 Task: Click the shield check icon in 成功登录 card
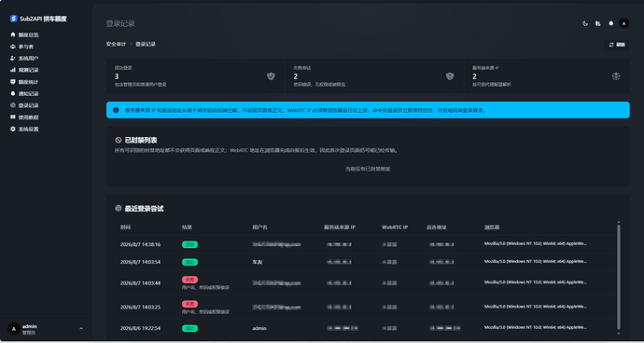(271, 75)
